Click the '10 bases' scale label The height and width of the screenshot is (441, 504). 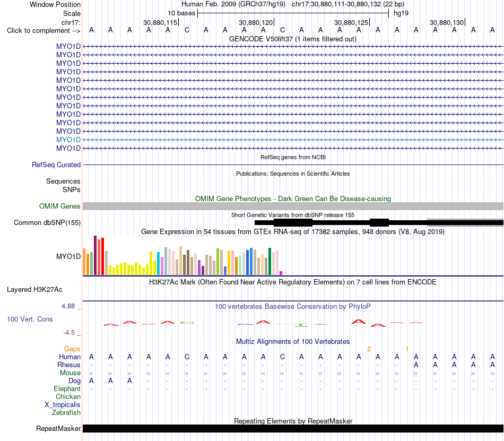pyautogui.click(x=181, y=13)
